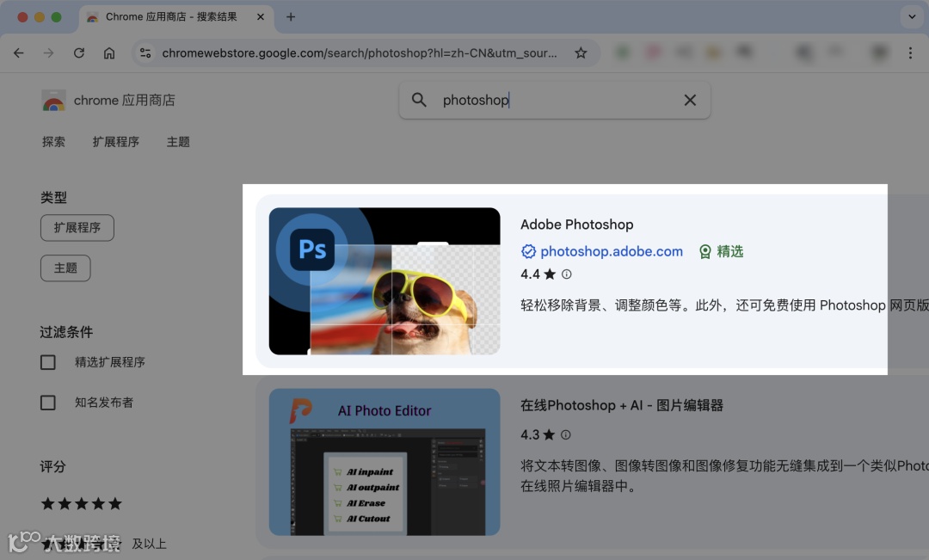Visit photoshop.adobe.com publisher link
The height and width of the screenshot is (560, 929).
[612, 251]
